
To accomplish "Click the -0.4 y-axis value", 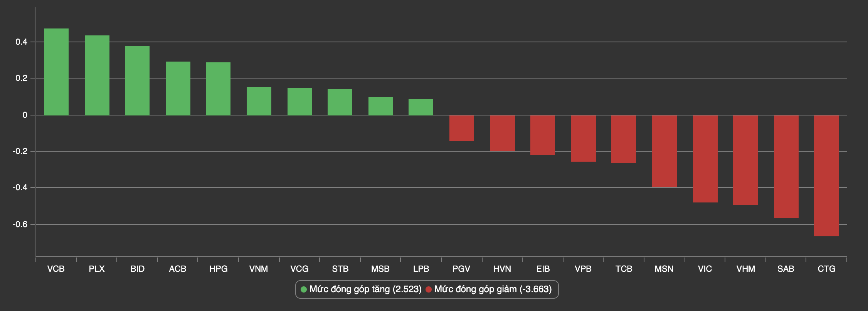I will (20, 188).
